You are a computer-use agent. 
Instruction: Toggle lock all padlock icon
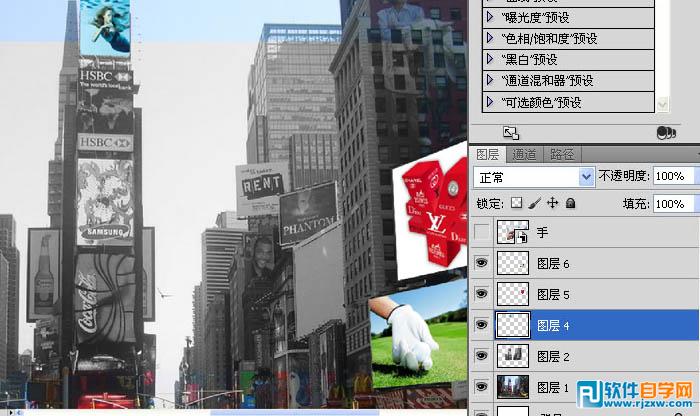click(570, 203)
